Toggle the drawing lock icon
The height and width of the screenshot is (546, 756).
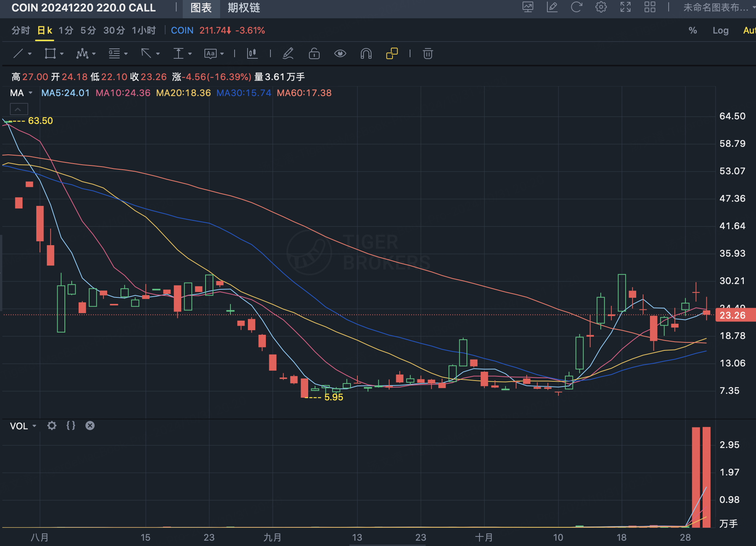tap(314, 54)
